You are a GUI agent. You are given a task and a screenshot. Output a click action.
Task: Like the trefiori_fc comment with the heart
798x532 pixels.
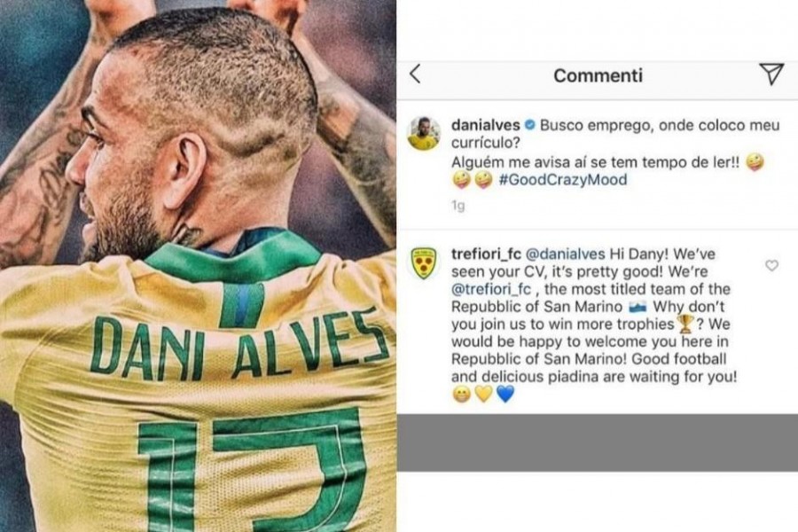coord(771,265)
